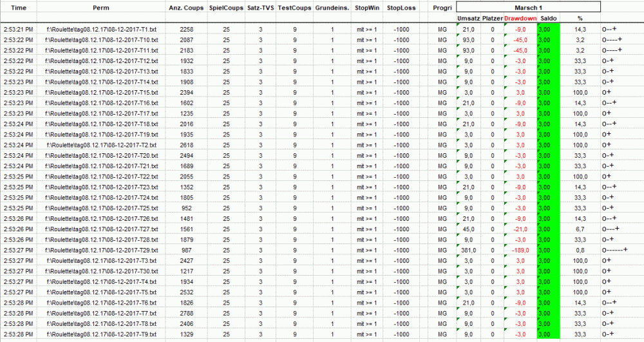This screenshot has width=644, height=342.
Task: Select the merged Marsch 1 header cell
Action: coord(529,7)
